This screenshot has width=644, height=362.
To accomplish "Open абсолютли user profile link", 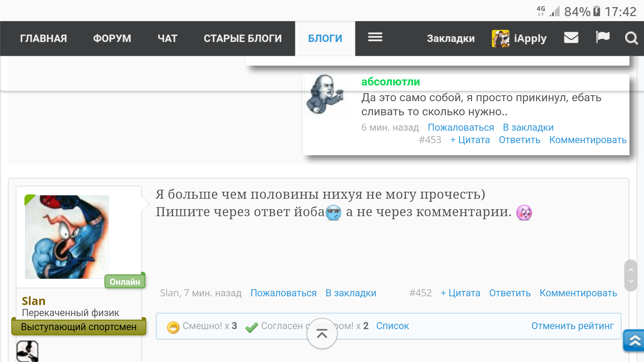I will (390, 81).
